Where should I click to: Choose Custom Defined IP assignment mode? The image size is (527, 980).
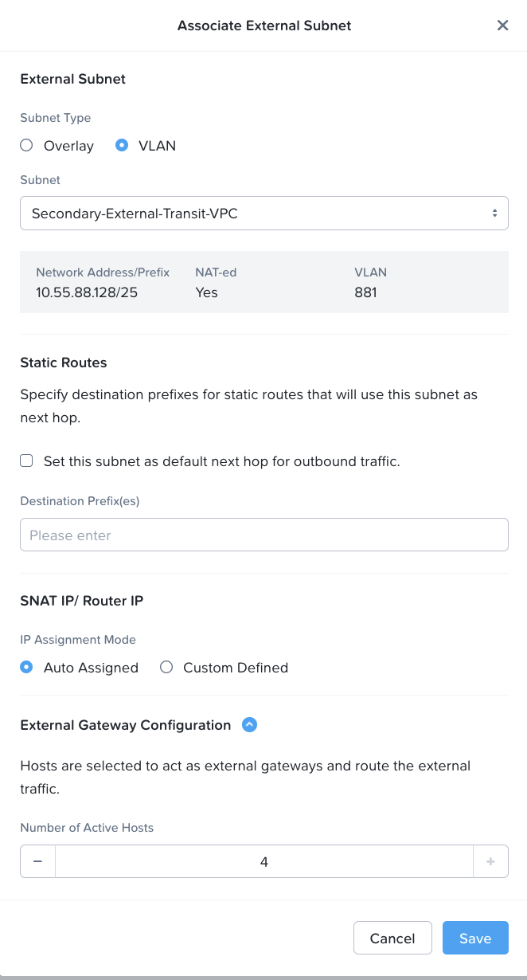click(166, 668)
